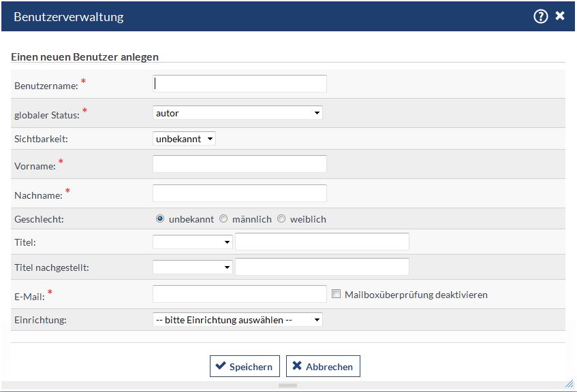Click into the Nachname text field
The width and height of the screenshot is (577, 392).
point(240,193)
